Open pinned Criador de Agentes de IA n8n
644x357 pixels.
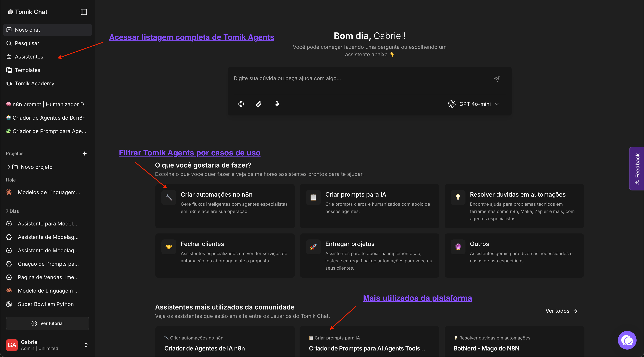(x=48, y=118)
